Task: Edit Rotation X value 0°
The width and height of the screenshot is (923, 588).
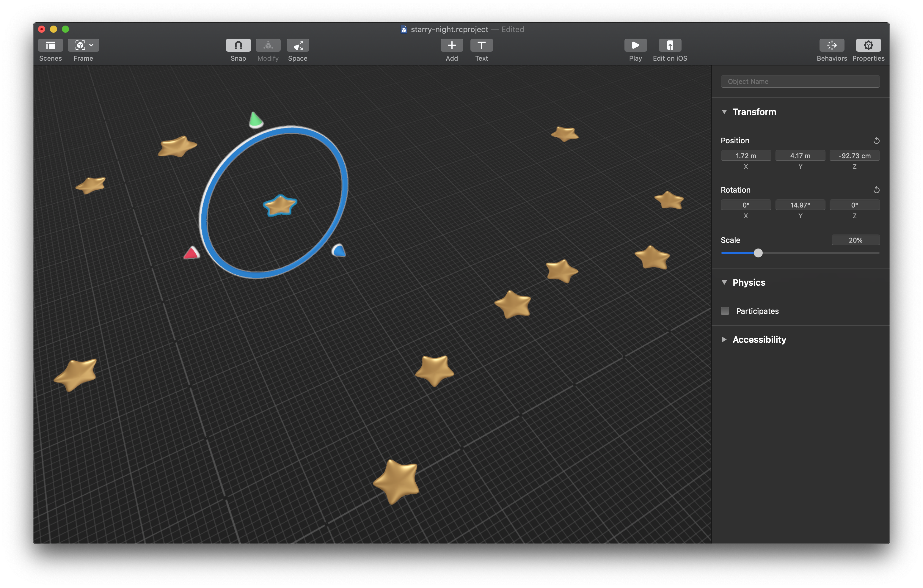Action: pos(746,205)
